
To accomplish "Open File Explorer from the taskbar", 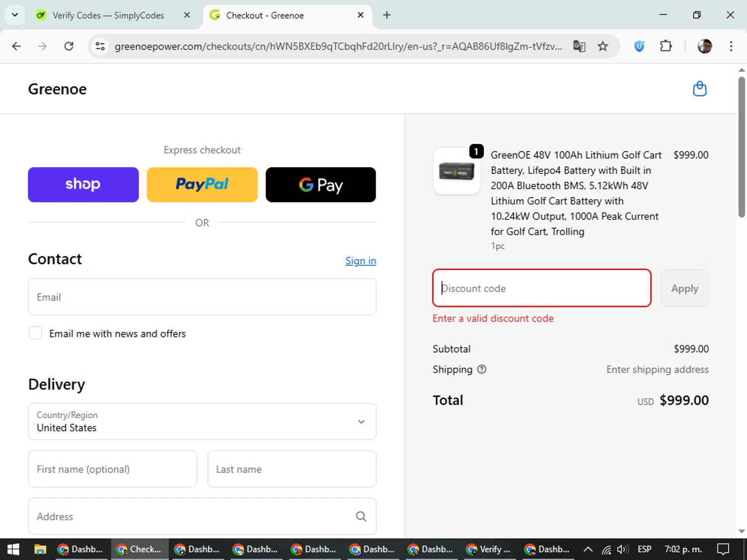I will point(40,549).
